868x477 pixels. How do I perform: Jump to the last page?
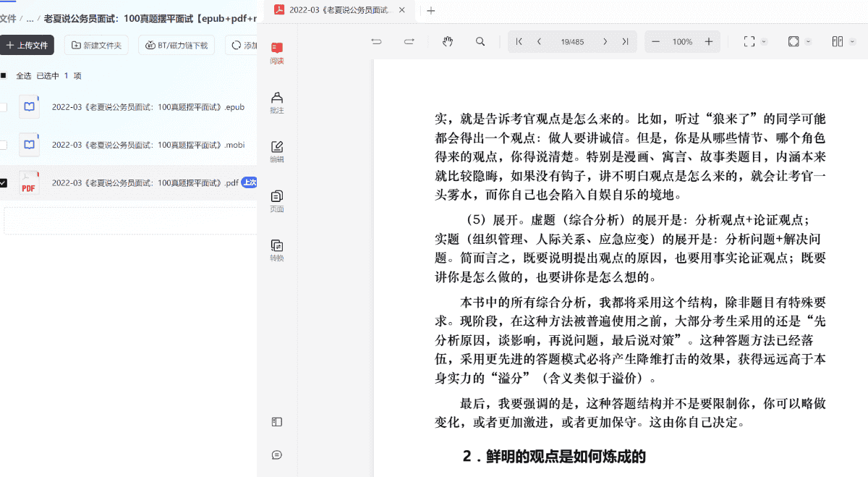click(625, 42)
